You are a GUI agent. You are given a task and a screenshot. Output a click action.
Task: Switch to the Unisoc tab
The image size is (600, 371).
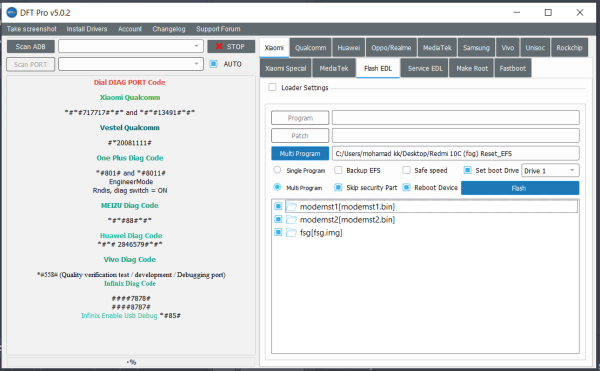click(535, 48)
